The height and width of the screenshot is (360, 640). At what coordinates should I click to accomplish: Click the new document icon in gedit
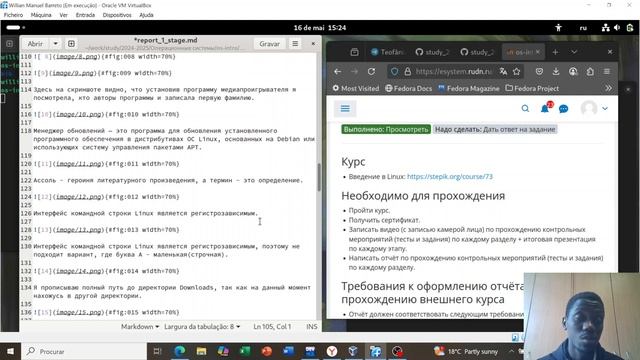[x=71, y=44]
